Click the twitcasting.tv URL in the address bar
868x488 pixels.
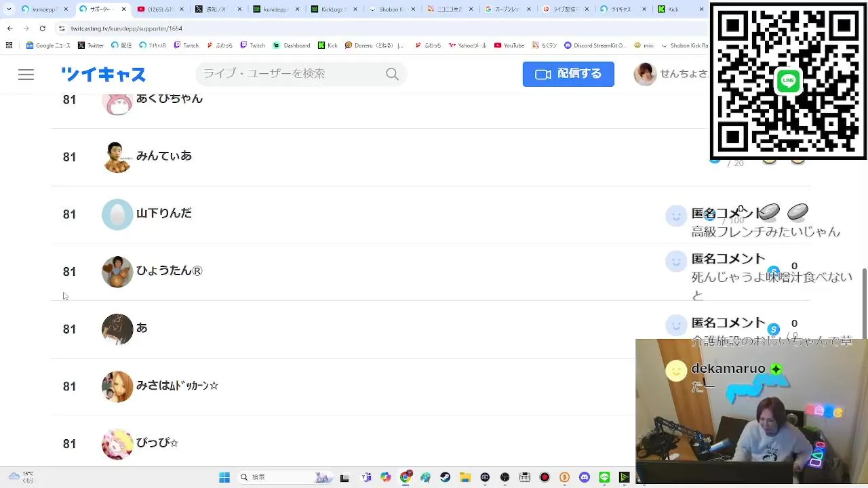click(x=127, y=28)
